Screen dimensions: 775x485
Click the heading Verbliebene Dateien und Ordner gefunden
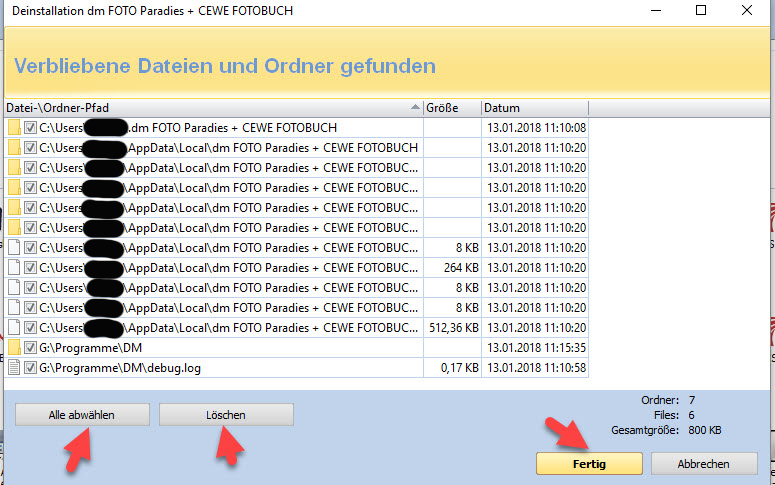(x=225, y=66)
